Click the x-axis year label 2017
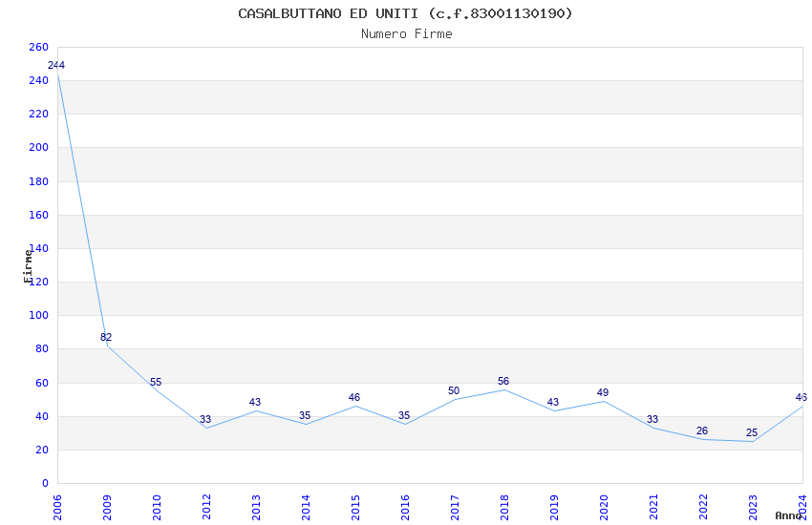The image size is (812, 525). pos(455,508)
